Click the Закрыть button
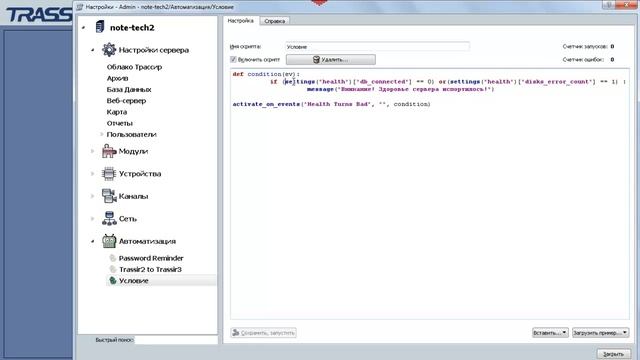This screenshot has height=360, width=640. point(613,354)
